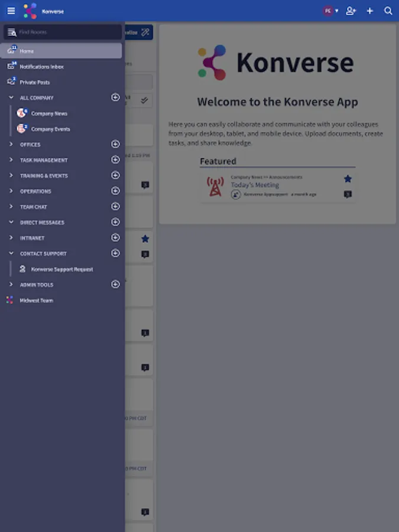Open the Company News room
Screen dimensions: 399x532
(49, 113)
